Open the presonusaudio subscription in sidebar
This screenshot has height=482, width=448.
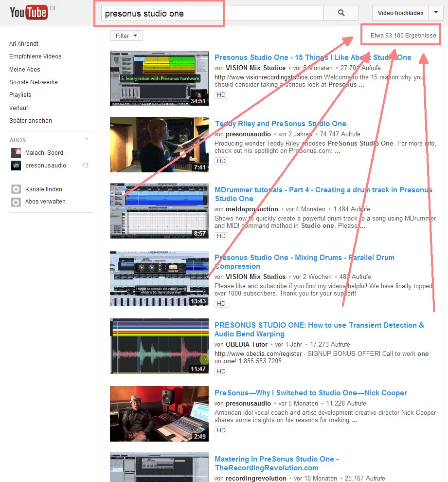[45, 166]
